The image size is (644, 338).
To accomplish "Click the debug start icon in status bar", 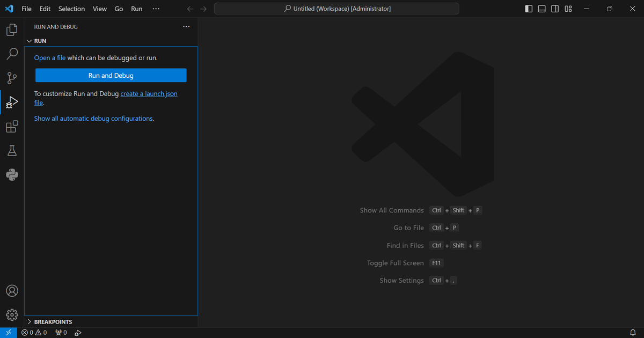I will click(x=78, y=333).
